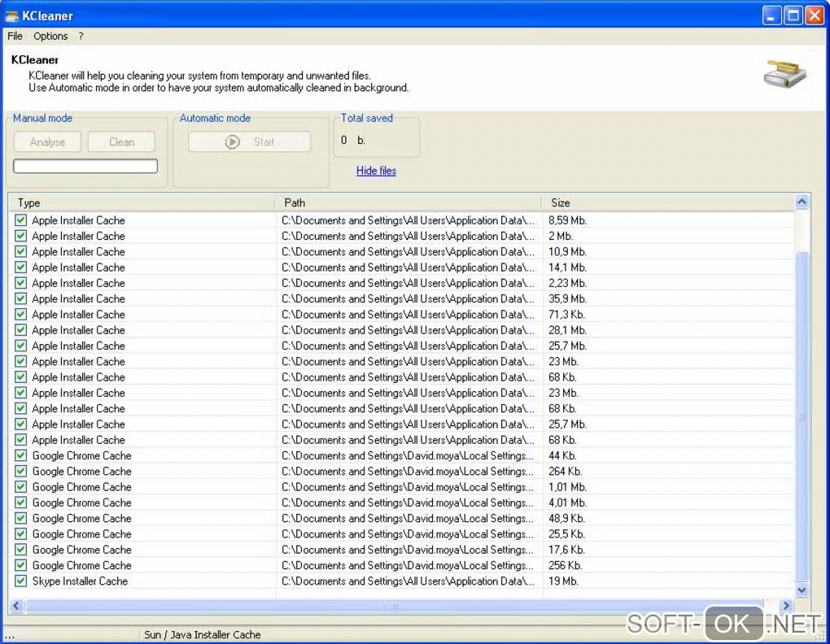Select the size cell '19 Mb.'
Screen dimensions: 830x644
click(563, 581)
